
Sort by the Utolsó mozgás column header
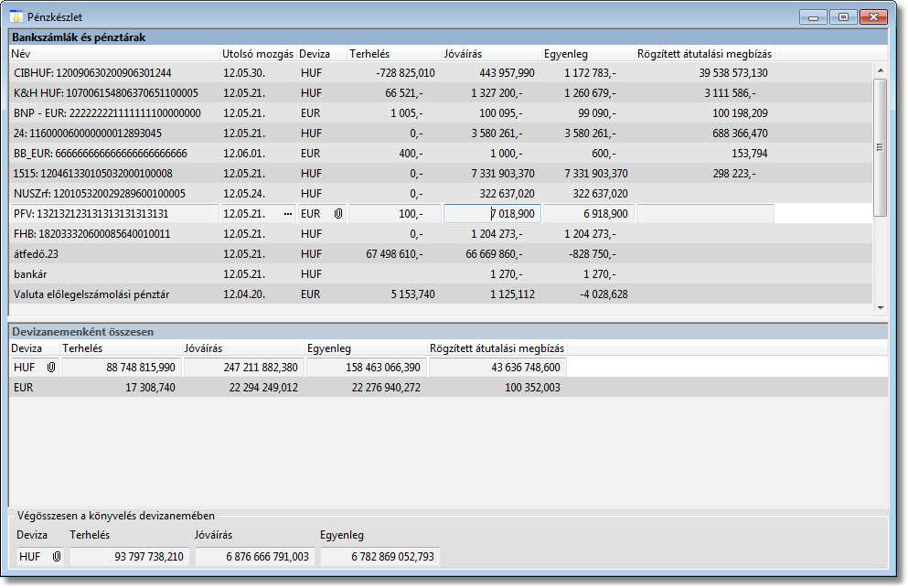click(x=258, y=54)
